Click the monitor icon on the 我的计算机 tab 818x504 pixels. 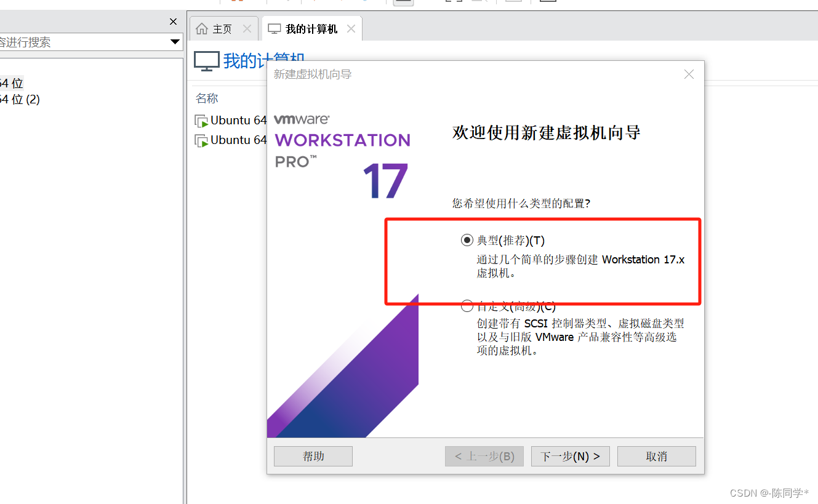pyautogui.click(x=275, y=29)
